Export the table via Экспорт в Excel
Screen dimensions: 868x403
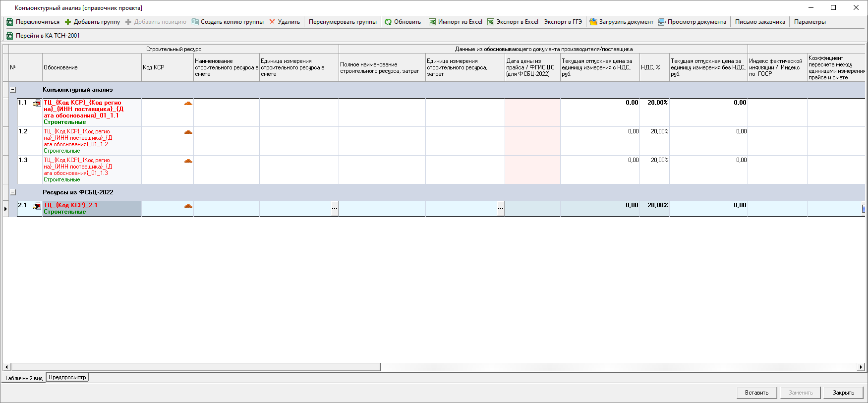513,22
